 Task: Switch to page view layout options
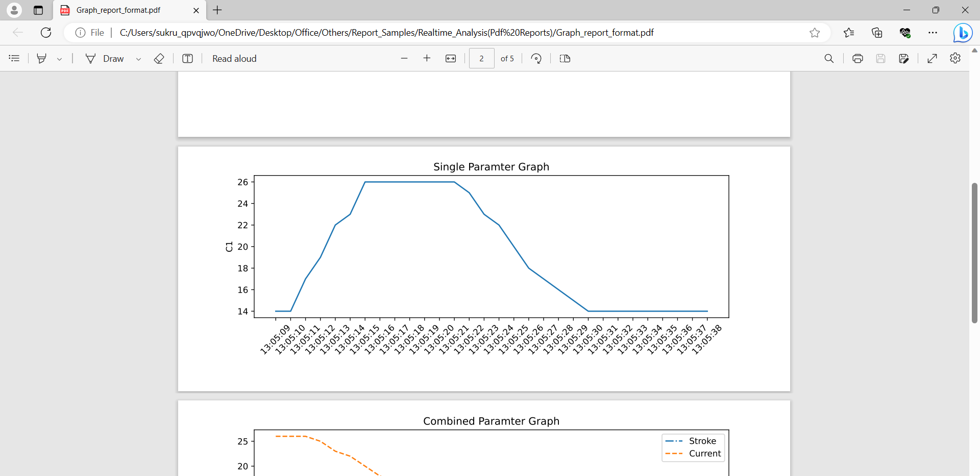coord(565,58)
